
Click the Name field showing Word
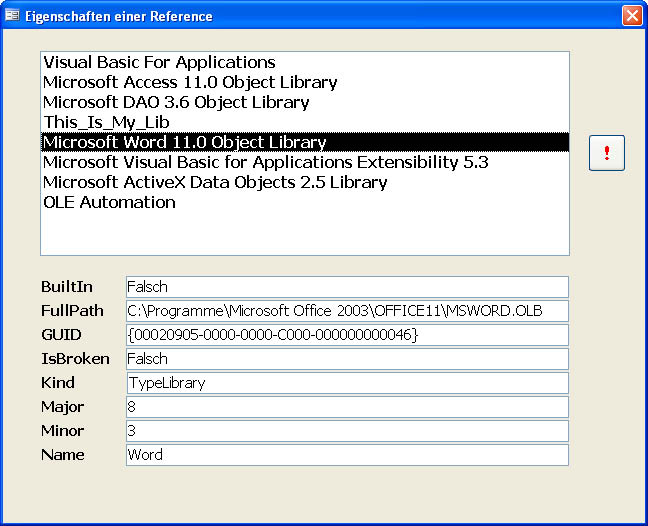coord(347,455)
